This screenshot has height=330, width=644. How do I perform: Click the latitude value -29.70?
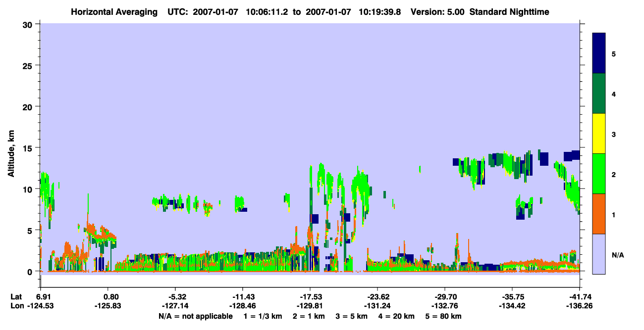[445, 297]
